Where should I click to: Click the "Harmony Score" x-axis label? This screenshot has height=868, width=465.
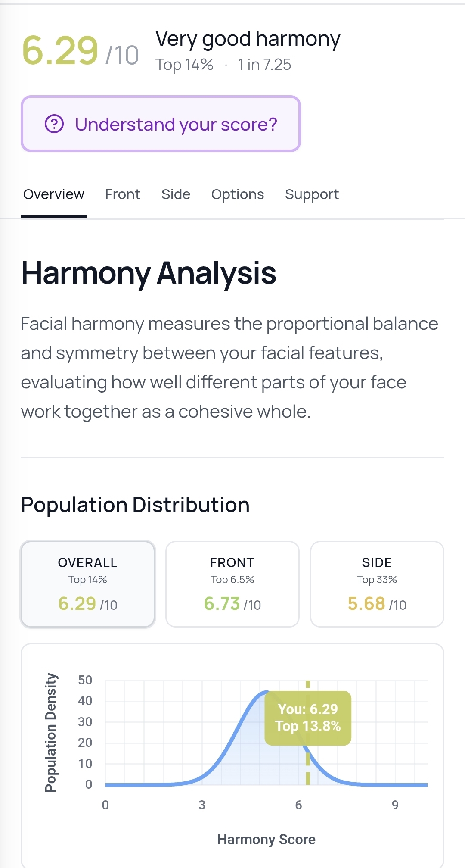point(266,839)
